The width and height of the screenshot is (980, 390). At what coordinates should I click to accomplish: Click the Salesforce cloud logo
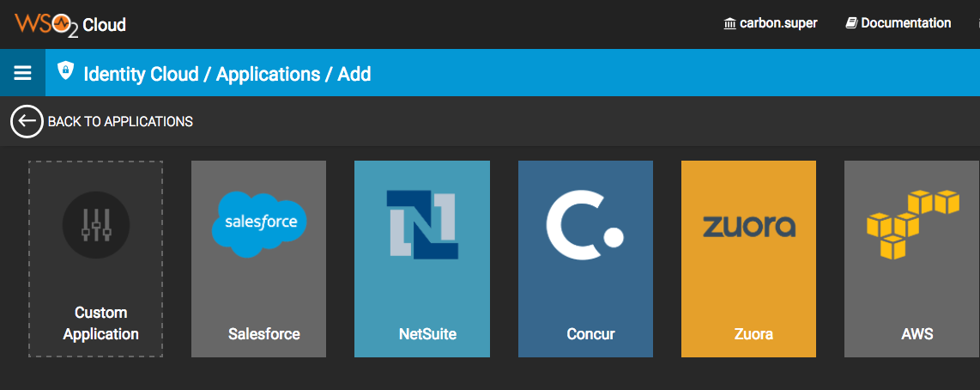coord(259,223)
